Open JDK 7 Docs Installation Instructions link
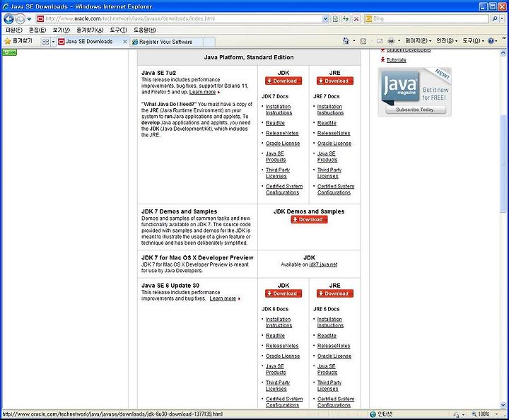Image resolution: width=509 pixels, height=420 pixels. pos(279,110)
